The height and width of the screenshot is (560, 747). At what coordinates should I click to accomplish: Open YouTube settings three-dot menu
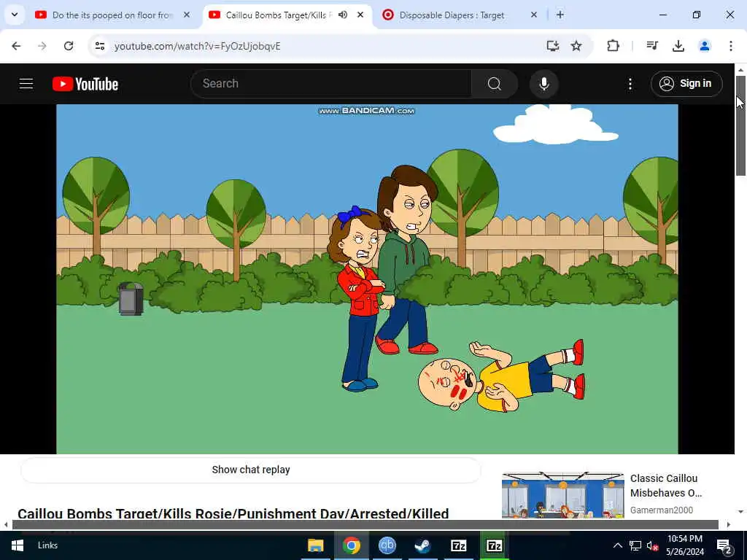(x=630, y=84)
